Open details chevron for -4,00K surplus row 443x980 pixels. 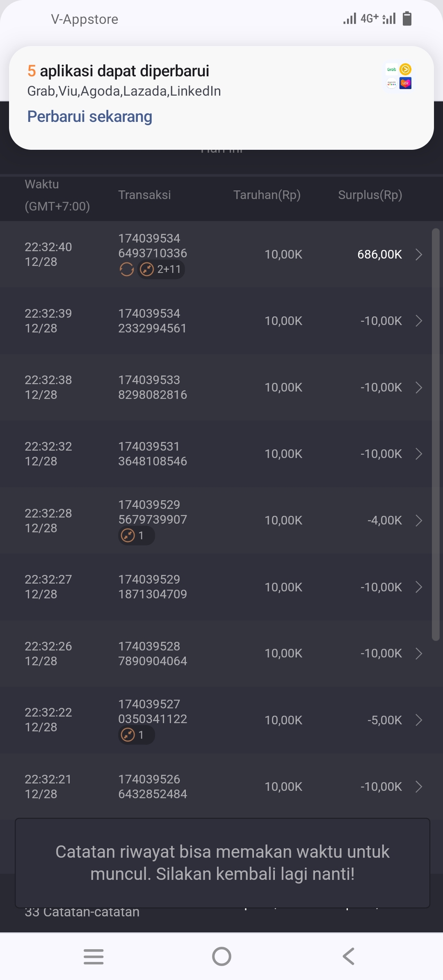(418, 520)
